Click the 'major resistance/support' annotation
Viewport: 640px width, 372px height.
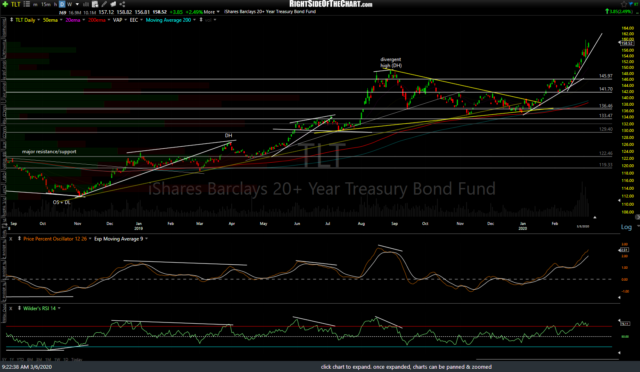pos(49,151)
